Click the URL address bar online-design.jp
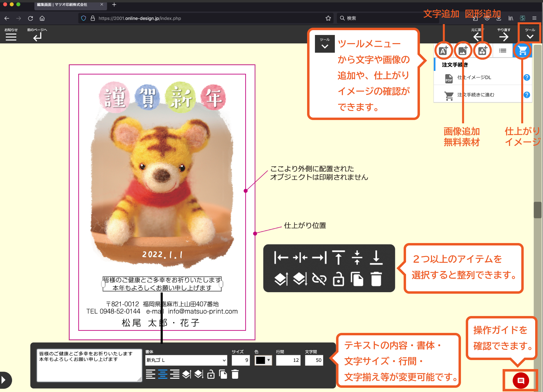Image resolution: width=543 pixels, height=392 pixels. click(x=206, y=18)
